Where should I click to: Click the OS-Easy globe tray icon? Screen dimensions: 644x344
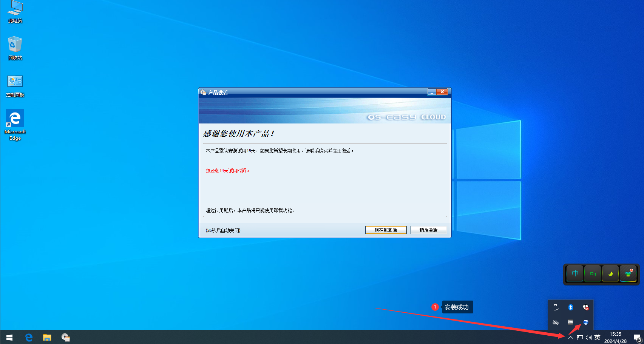pos(585,322)
